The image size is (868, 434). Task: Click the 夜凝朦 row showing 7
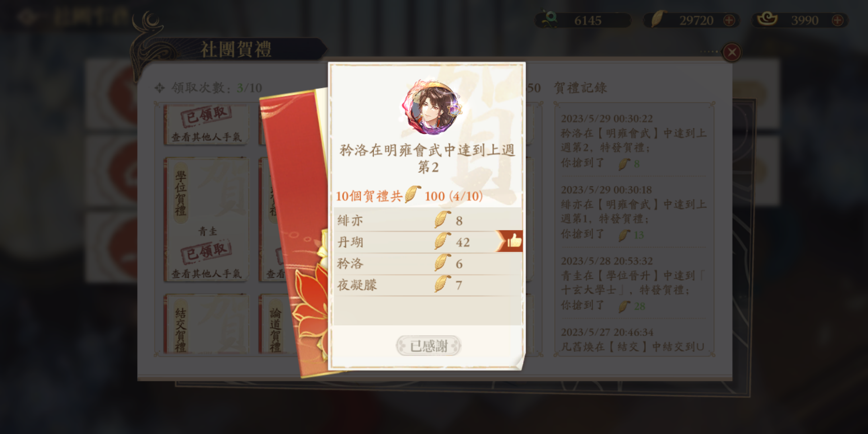pyautogui.click(x=428, y=285)
